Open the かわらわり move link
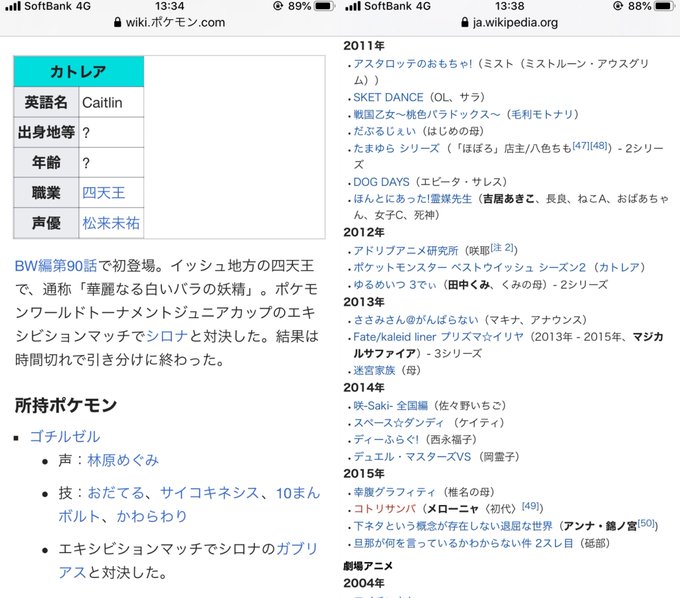This screenshot has height=598, width=680. coord(151,516)
